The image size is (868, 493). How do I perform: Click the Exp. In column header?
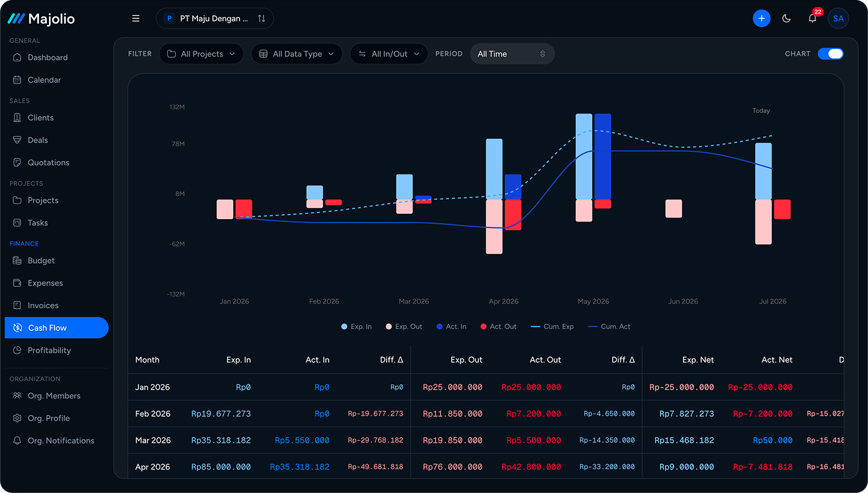238,360
